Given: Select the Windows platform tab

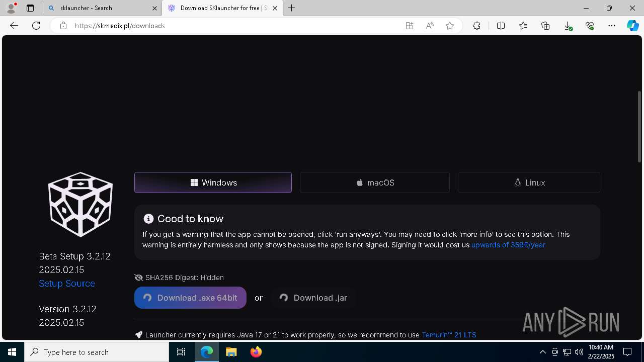Looking at the screenshot, I should click(213, 183).
